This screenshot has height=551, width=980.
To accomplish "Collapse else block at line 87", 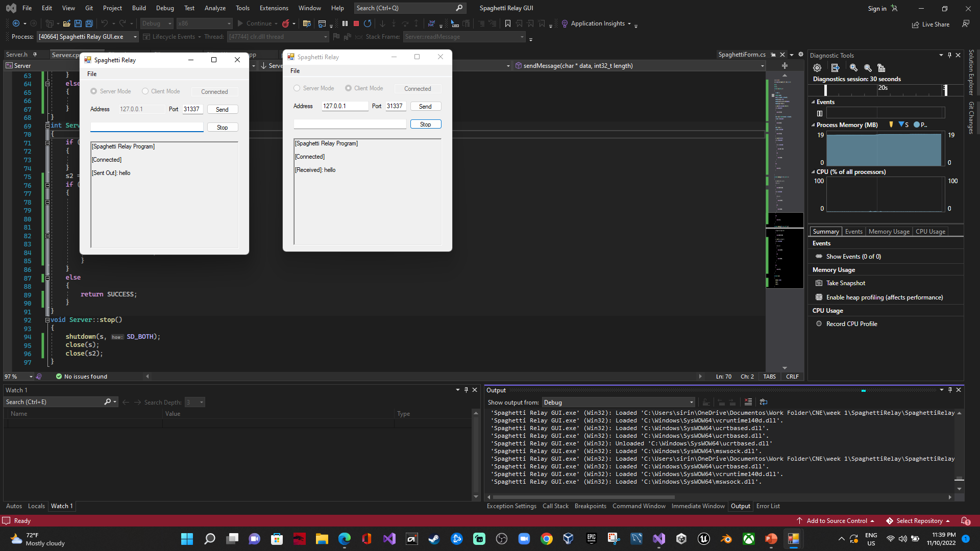I will pos(47,278).
